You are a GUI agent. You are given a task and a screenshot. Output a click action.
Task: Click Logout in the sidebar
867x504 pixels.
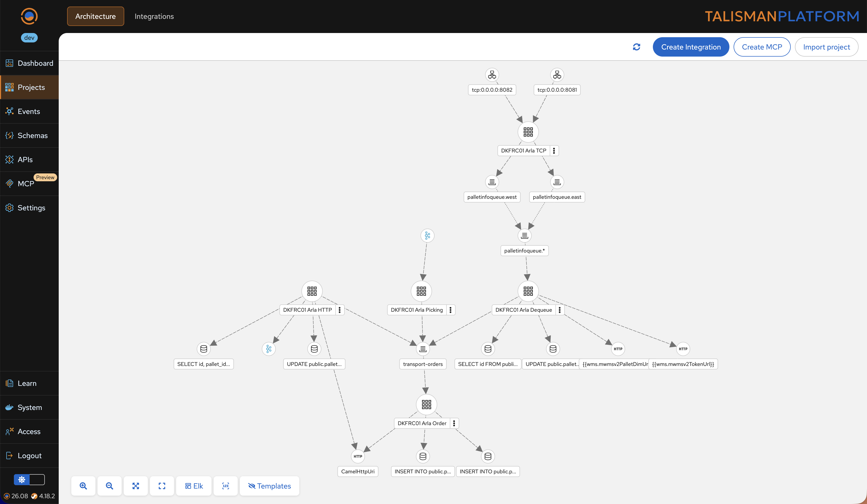coord(29,456)
